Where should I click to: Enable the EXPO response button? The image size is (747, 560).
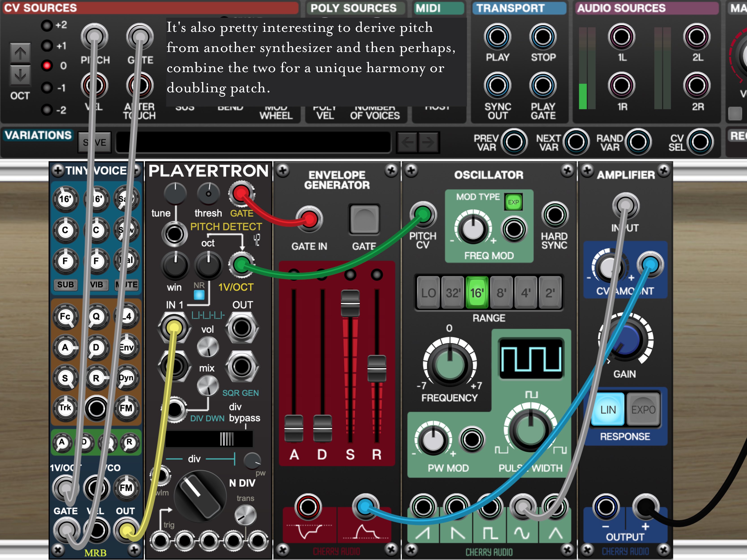coord(643,410)
